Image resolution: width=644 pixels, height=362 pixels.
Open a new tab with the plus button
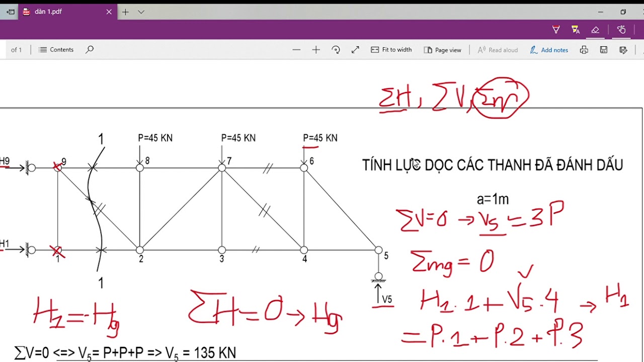pos(125,12)
